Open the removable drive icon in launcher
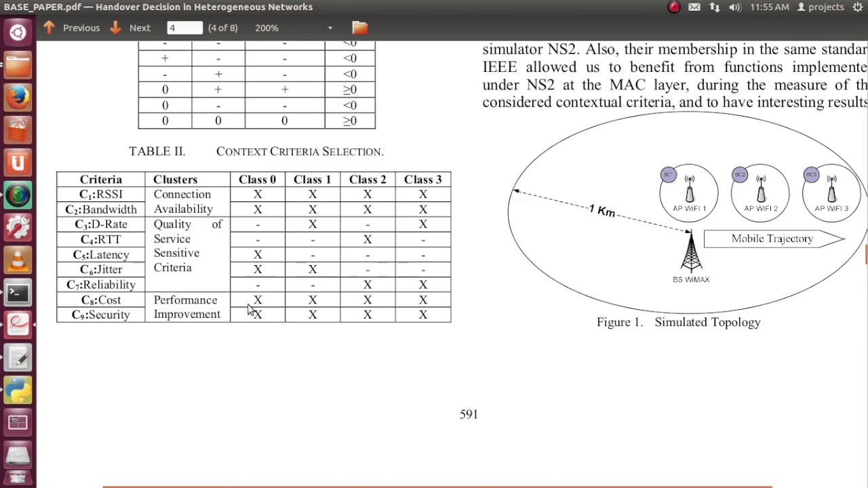 tap(18, 455)
